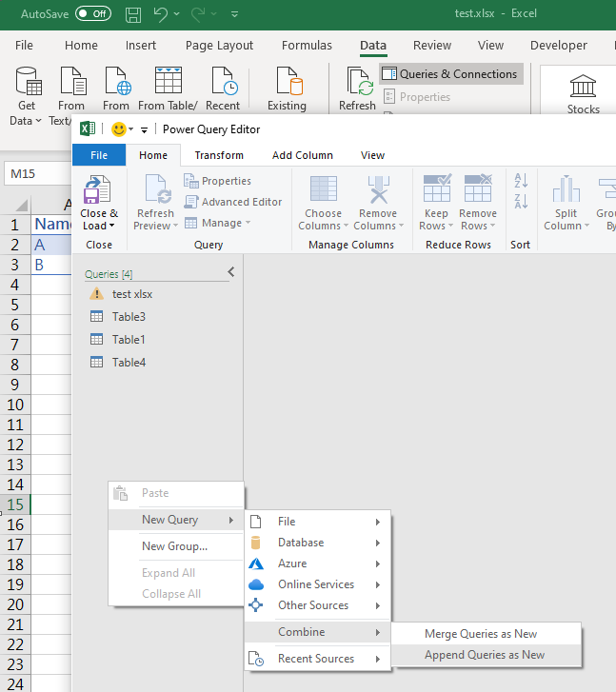Viewport: 616px width, 692px height.
Task: Collapse the Queries pane chevron
Action: pos(231,272)
